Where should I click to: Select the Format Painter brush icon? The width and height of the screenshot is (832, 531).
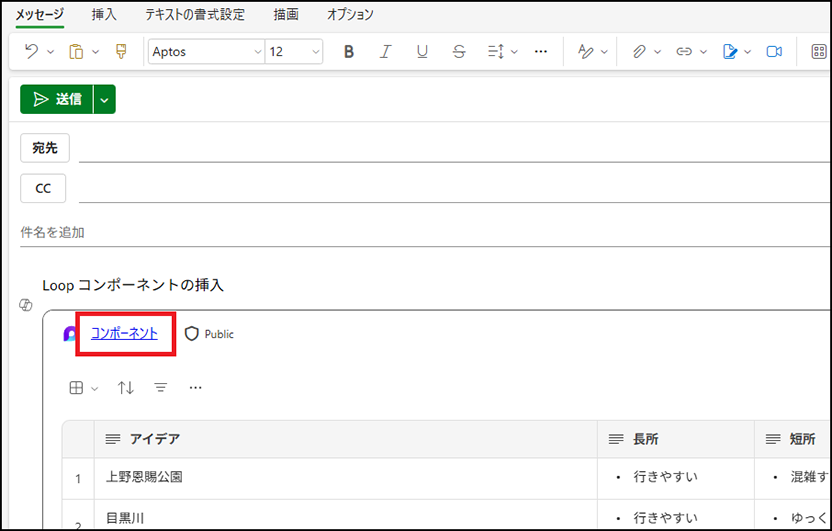click(x=121, y=51)
